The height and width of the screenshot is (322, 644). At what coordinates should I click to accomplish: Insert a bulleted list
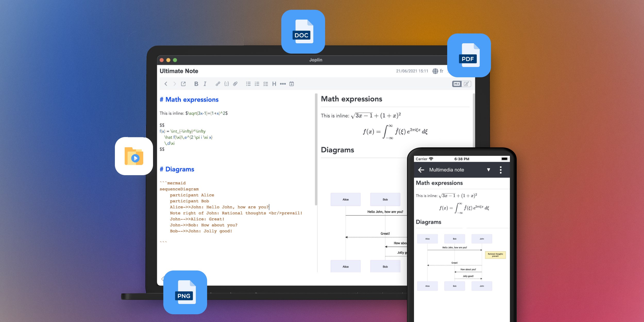tap(248, 84)
